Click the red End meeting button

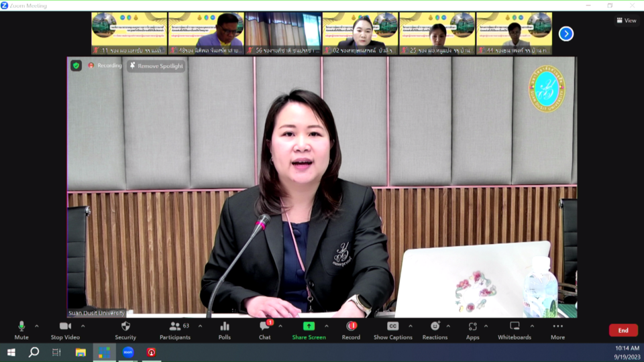[623, 330]
